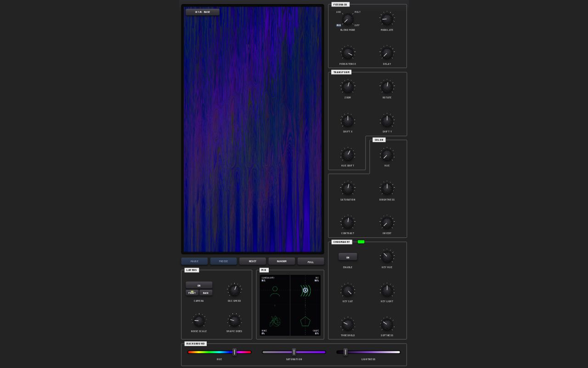Image resolution: width=588 pixels, height=368 pixels.
Task: Click the Saturation knob in Color
Action: click(x=348, y=189)
